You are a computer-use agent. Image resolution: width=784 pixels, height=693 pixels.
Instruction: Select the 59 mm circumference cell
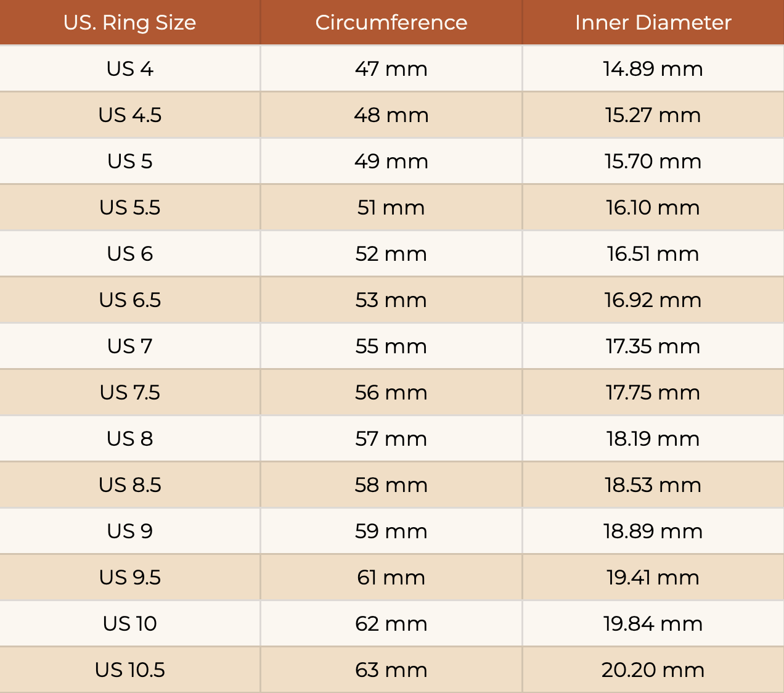coord(391,531)
